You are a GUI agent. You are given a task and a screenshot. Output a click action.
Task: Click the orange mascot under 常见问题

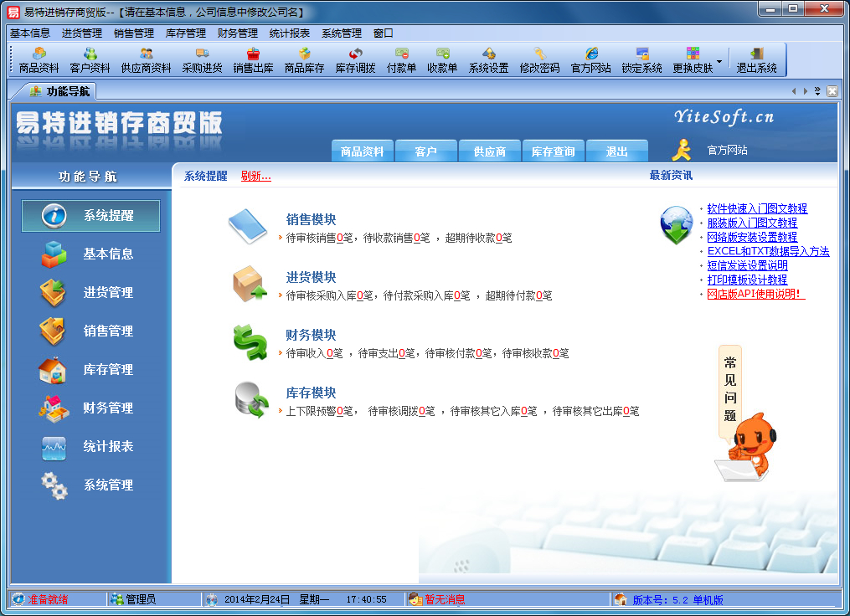[745, 448]
